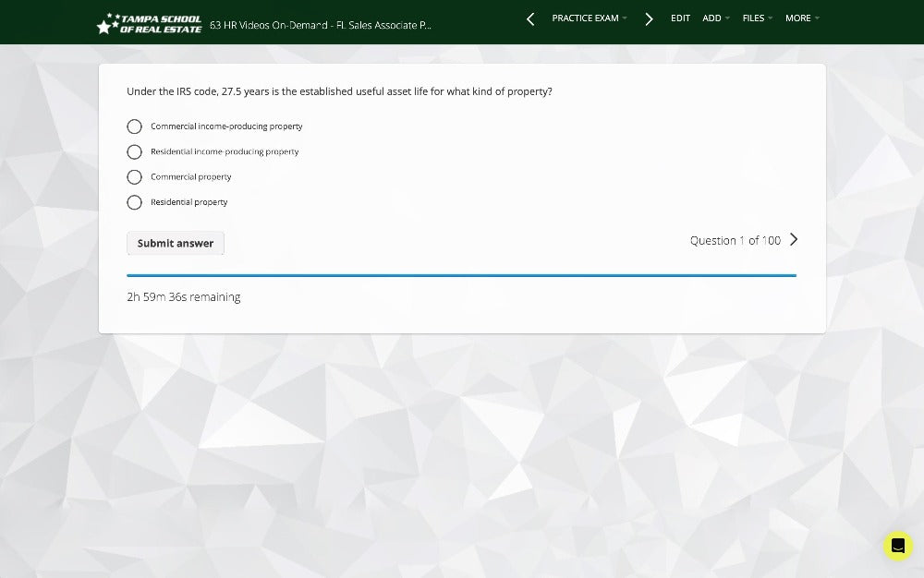
Task: Click Edit in the top bar
Action: (680, 18)
